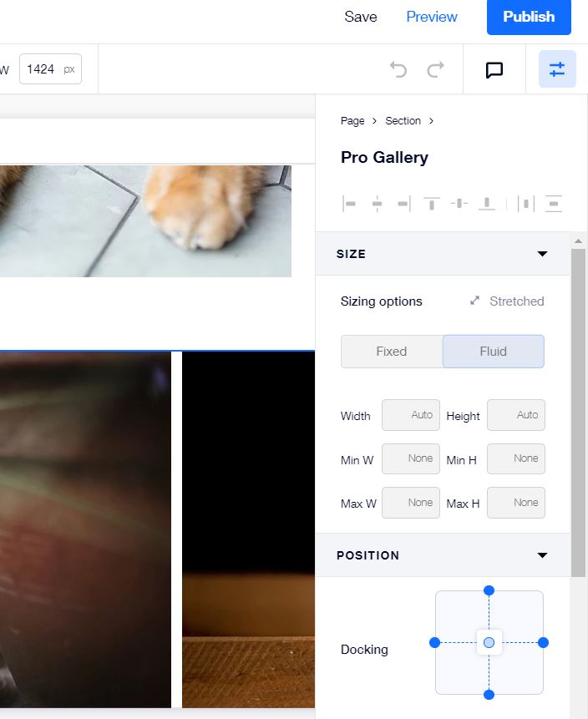Image resolution: width=588 pixels, height=719 pixels.
Task: Click the Save button
Action: (361, 17)
